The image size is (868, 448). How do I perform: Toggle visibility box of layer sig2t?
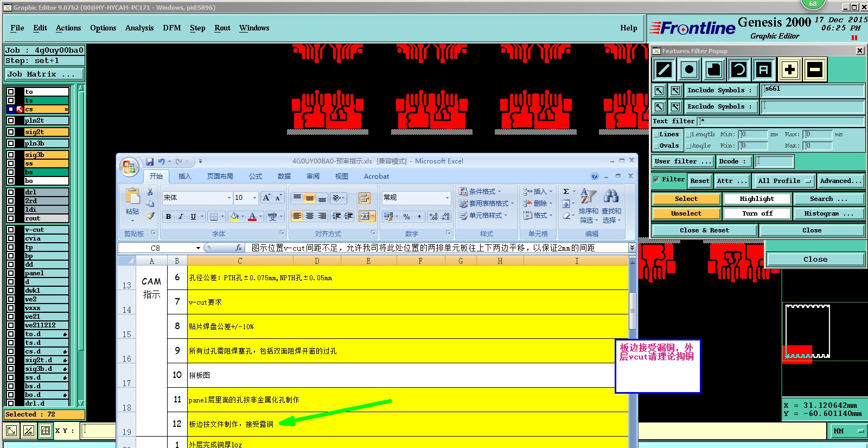coord(11,132)
